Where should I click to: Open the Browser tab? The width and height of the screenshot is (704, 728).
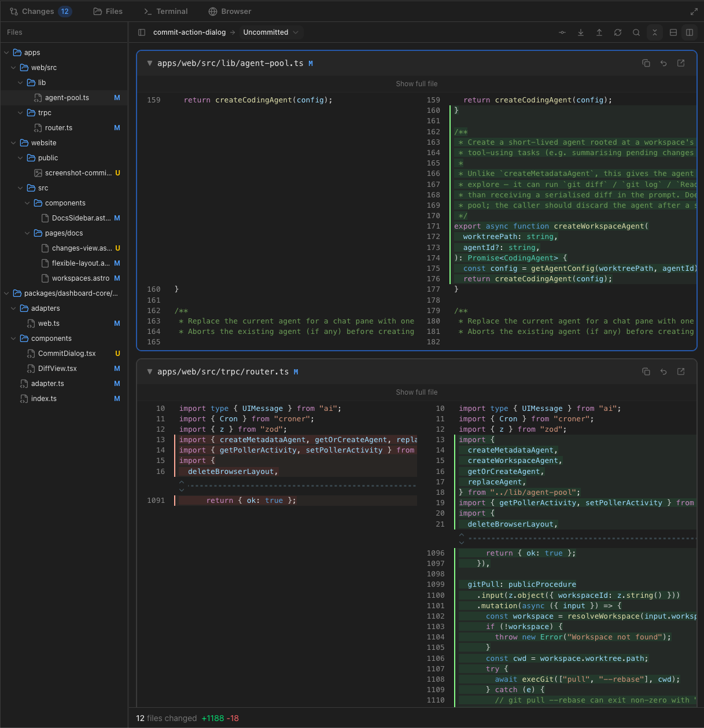(230, 12)
